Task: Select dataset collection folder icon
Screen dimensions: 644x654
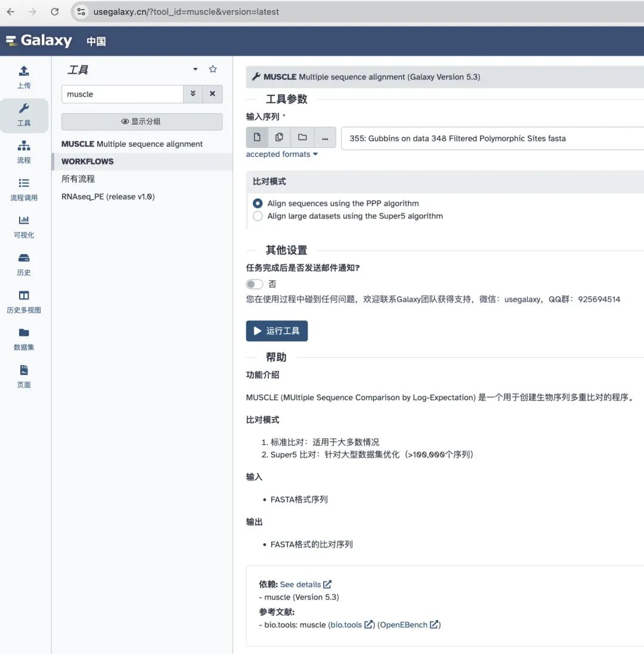Action: click(x=302, y=137)
